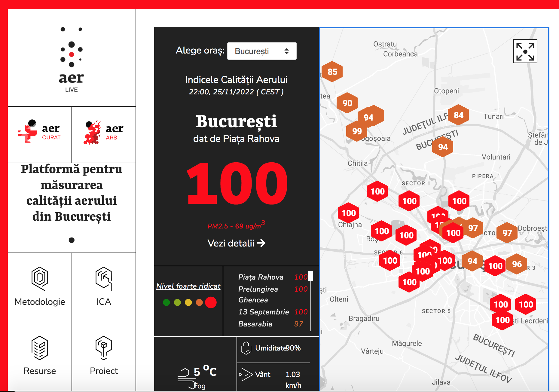Click the map marker showing 84
559x392 pixels.
pyautogui.click(x=458, y=115)
